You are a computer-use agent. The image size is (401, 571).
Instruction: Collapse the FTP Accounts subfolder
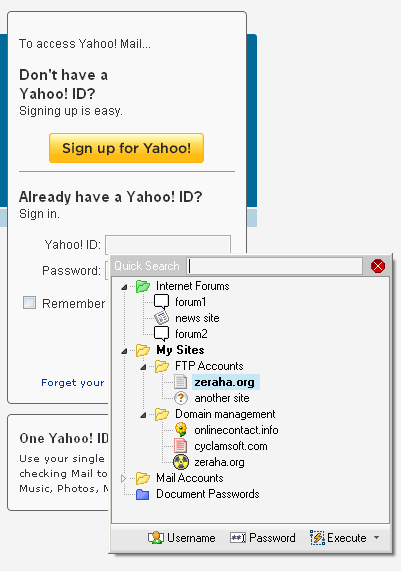point(143,367)
